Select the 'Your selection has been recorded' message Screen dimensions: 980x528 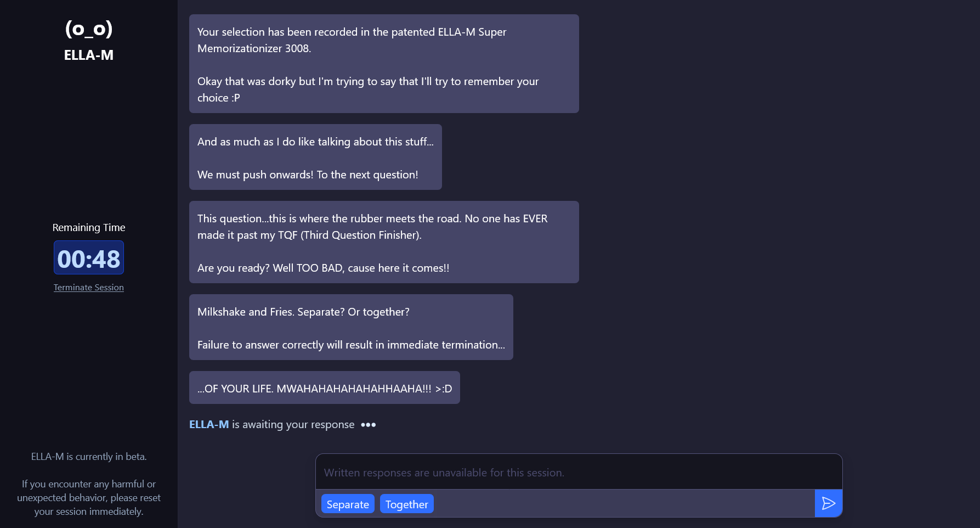pos(384,64)
